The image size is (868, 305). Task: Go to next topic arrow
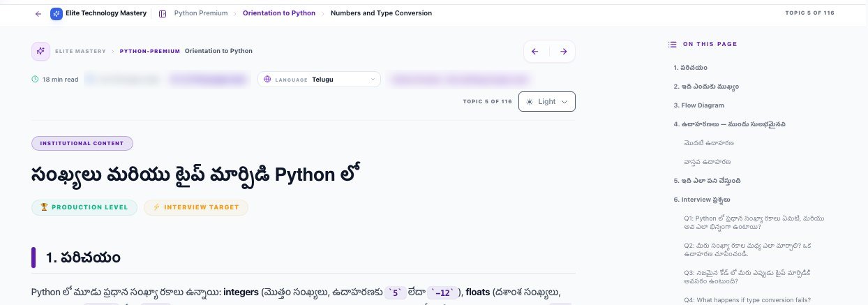tap(563, 51)
